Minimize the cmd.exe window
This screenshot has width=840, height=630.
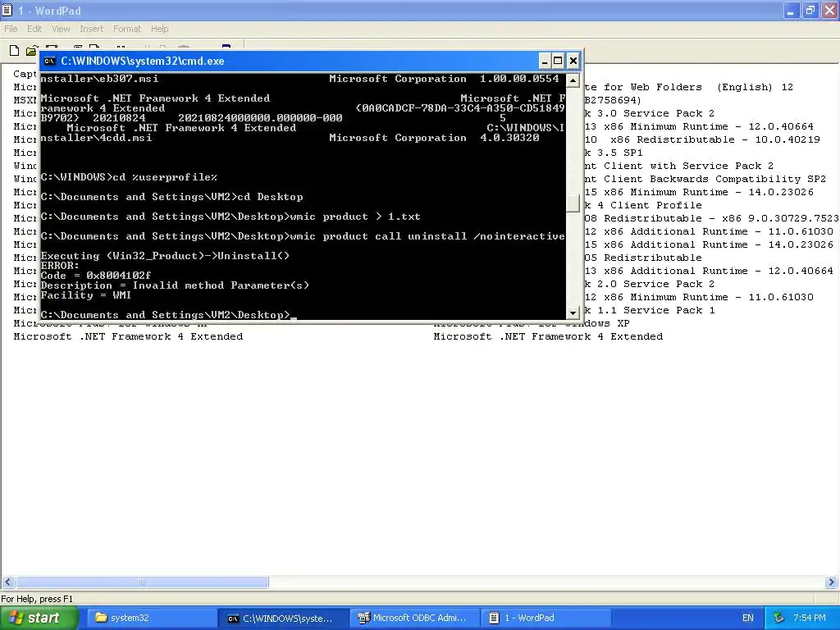pyautogui.click(x=545, y=61)
